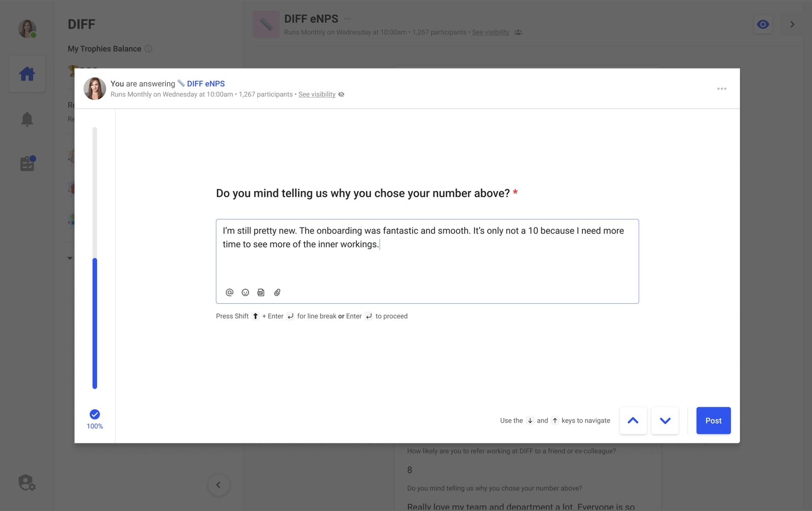Expand the three-dot menu next to DIFF eNPS title

pos(347,18)
